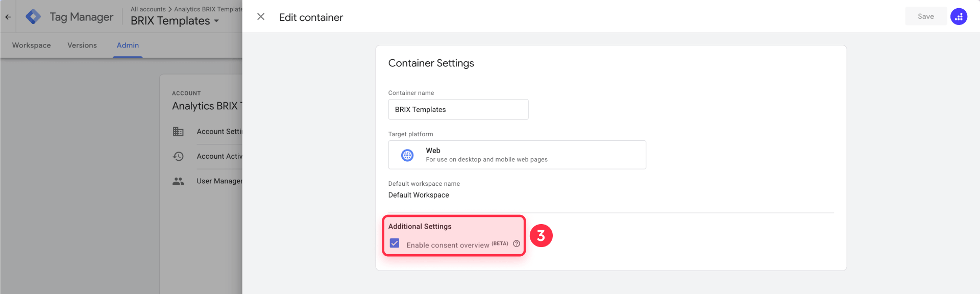980x294 pixels.
Task: Switch to the Versions tab
Action: (82, 45)
